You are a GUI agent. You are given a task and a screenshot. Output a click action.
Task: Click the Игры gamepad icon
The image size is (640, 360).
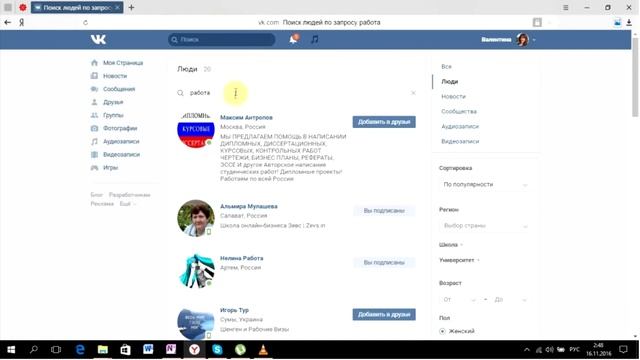(94, 167)
